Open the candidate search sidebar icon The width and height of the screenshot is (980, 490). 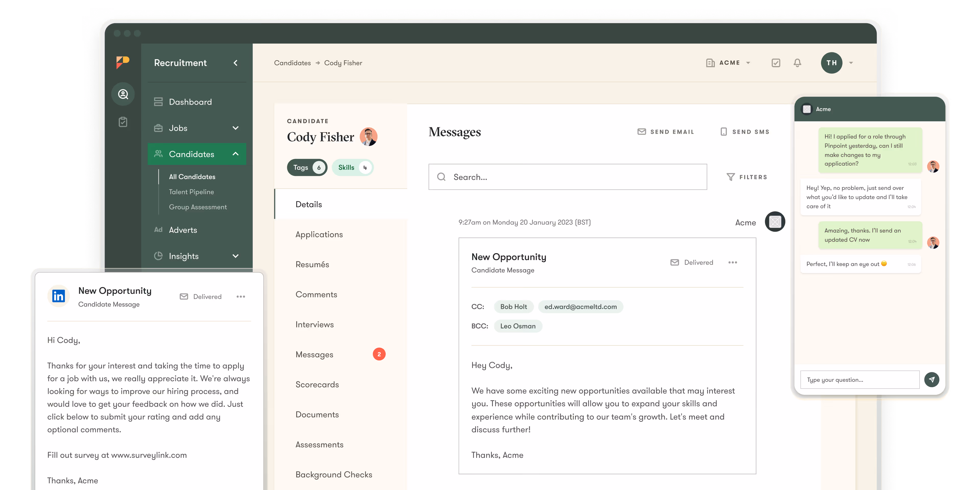click(x=123, y=94)
